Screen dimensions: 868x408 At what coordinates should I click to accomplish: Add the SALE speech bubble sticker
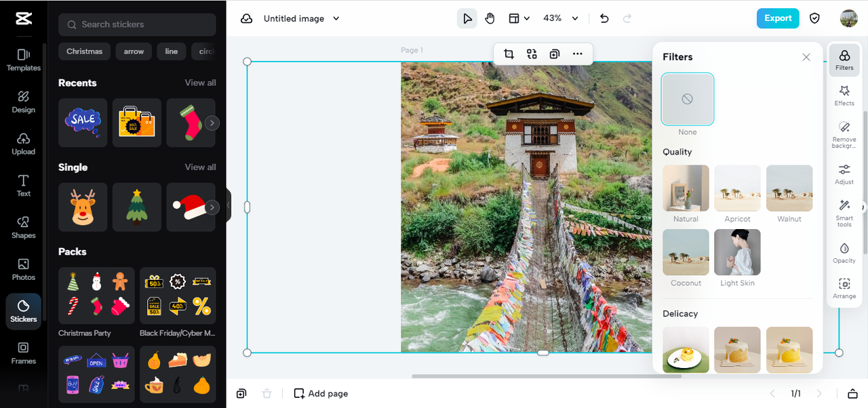pos(83,123)
